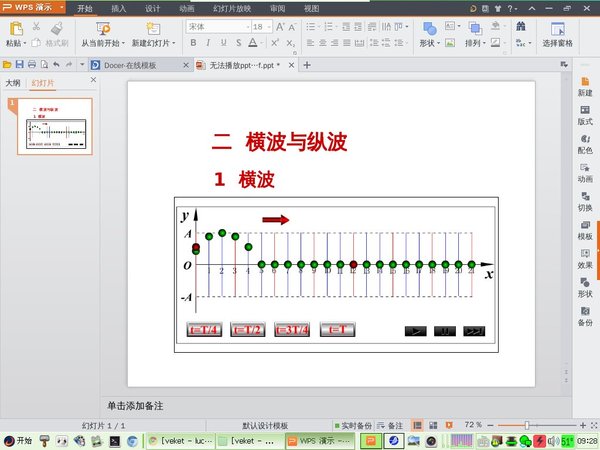Toggle normal view button in status bar
The width and height of the screenshot is (600, 450).
click(416, 425)
